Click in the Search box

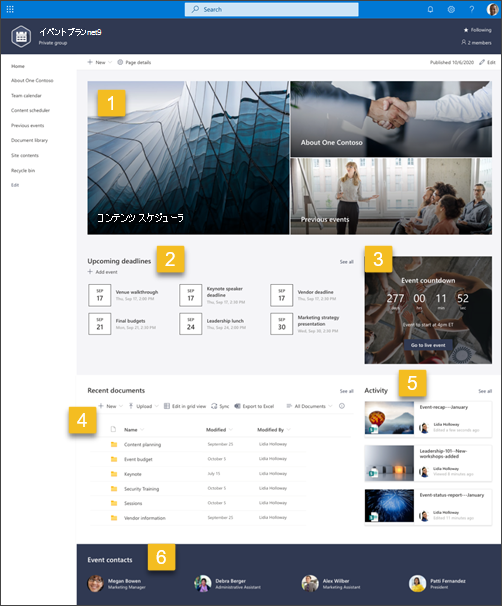(272, 9)
